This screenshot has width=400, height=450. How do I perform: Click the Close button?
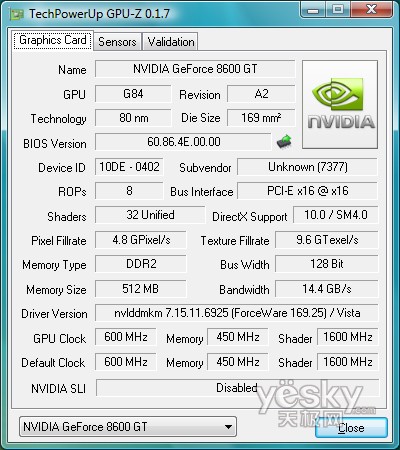(351, 428)
